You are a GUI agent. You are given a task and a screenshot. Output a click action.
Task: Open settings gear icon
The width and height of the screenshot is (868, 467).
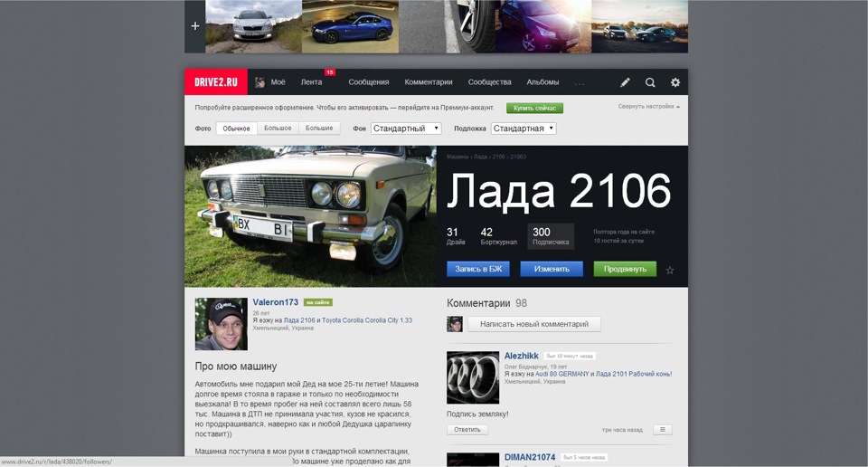(x=675, y=82)
